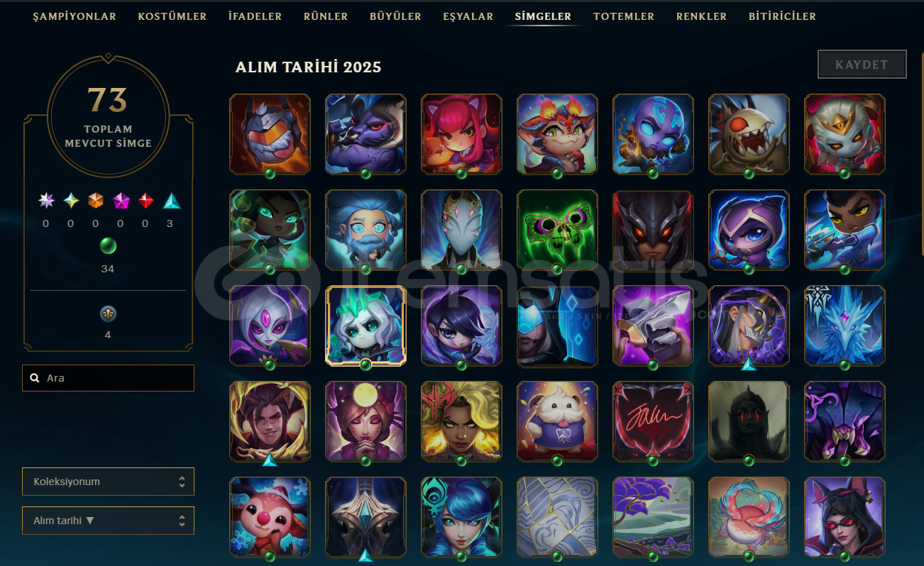
Task: Pick the ice crystal dragon icon
Action: click(x=845, y=326)
